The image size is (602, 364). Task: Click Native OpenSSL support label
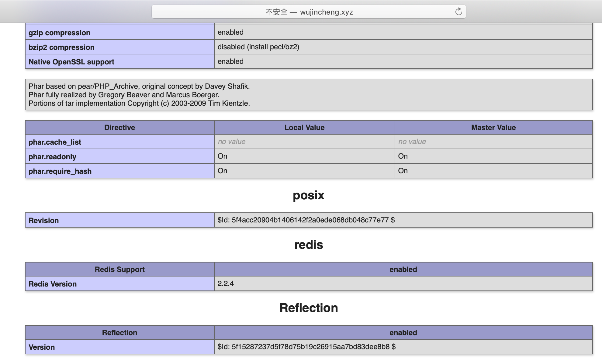71,62
